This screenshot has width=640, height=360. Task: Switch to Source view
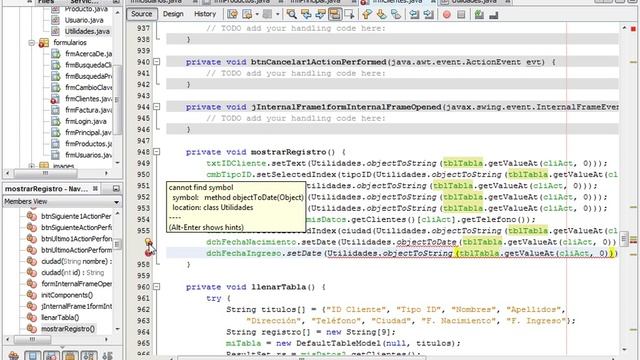[x=142, y=14]
